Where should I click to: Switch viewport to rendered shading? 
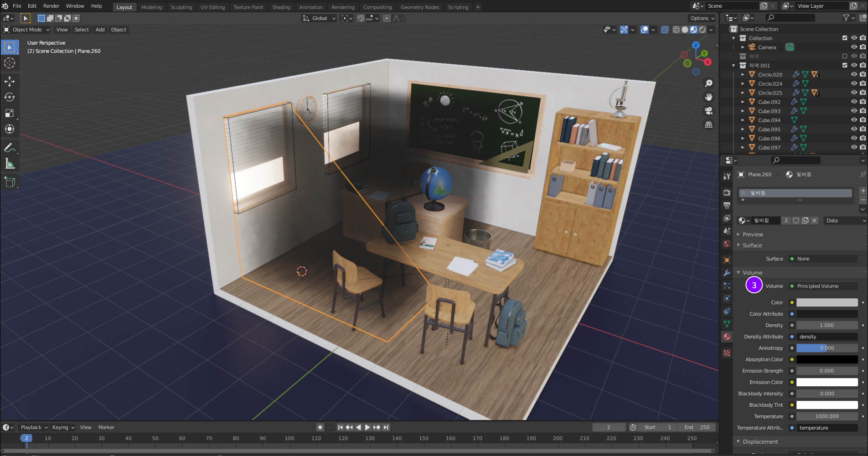click(702, 30)
